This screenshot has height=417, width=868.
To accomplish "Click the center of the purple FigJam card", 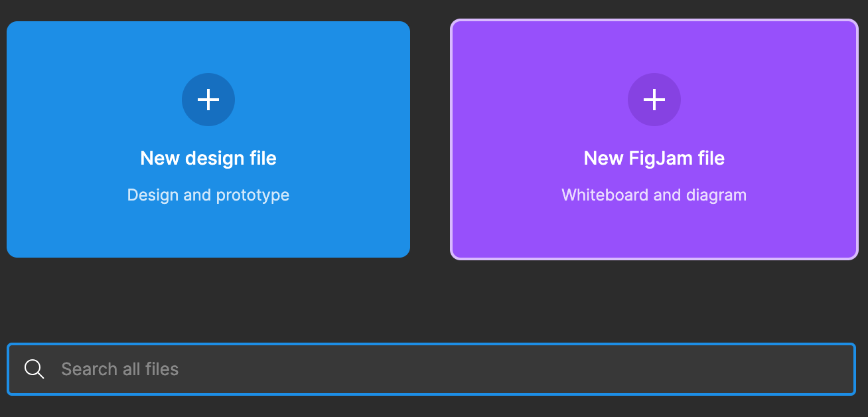I will pos(654,139).
